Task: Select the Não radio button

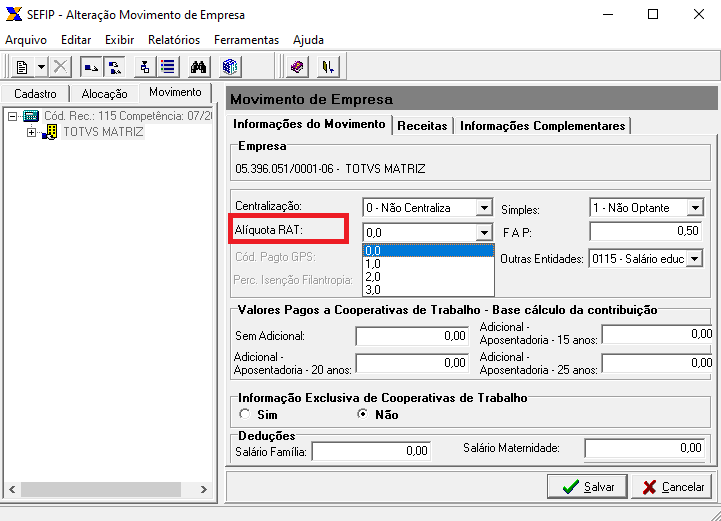Action: [362, 414]
